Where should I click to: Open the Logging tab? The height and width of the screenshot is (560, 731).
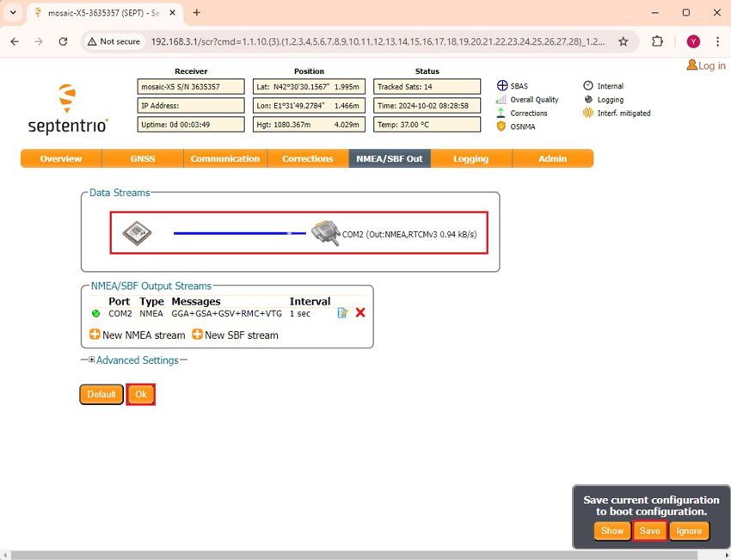point(470,158)
